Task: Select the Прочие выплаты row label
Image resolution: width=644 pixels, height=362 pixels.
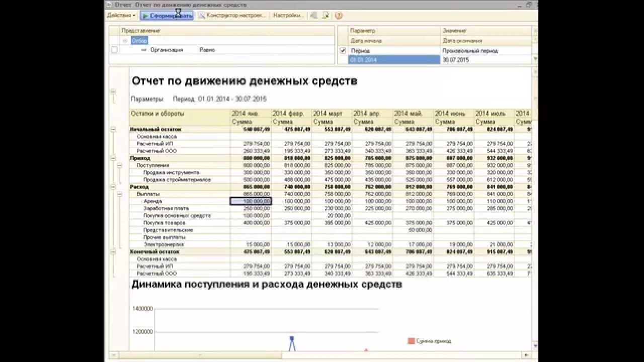Action: tap(165, 237)
